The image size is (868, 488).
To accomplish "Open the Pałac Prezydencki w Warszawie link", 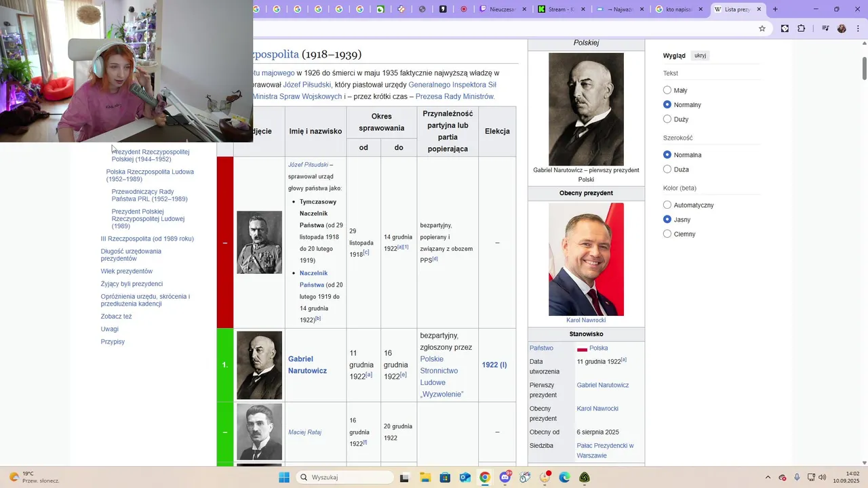I will [x=605, y=451].
